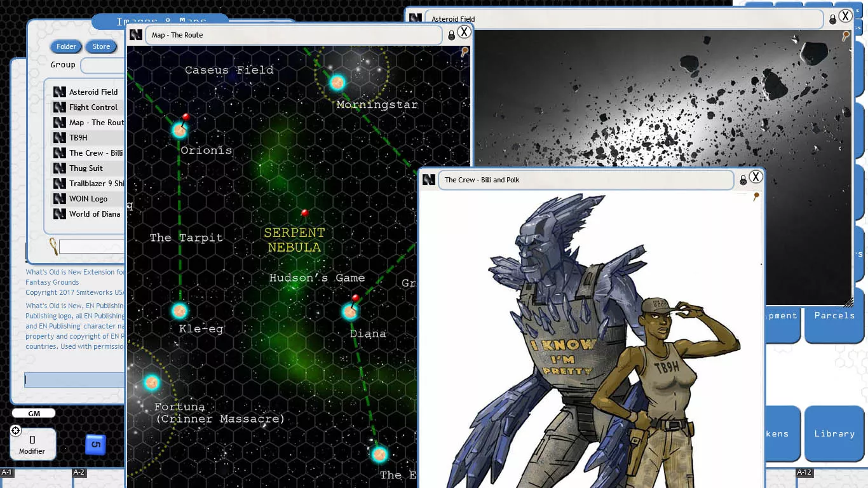Focus the search field in Images & Maps
Image resolution: width=868 pixels, height=488 pixels.
click(92, 247)
